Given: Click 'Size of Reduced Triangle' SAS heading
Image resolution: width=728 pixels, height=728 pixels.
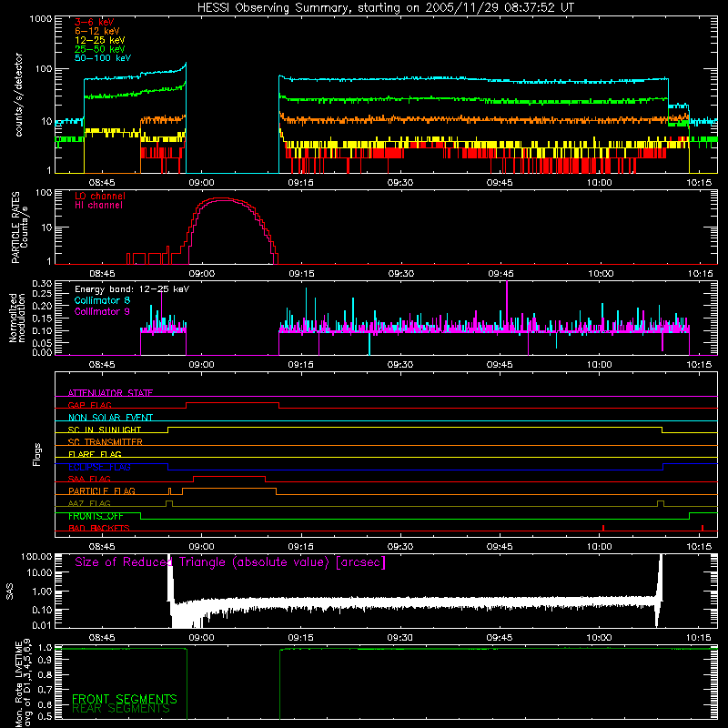Looking at the screenshot, I should click(230, 562).
